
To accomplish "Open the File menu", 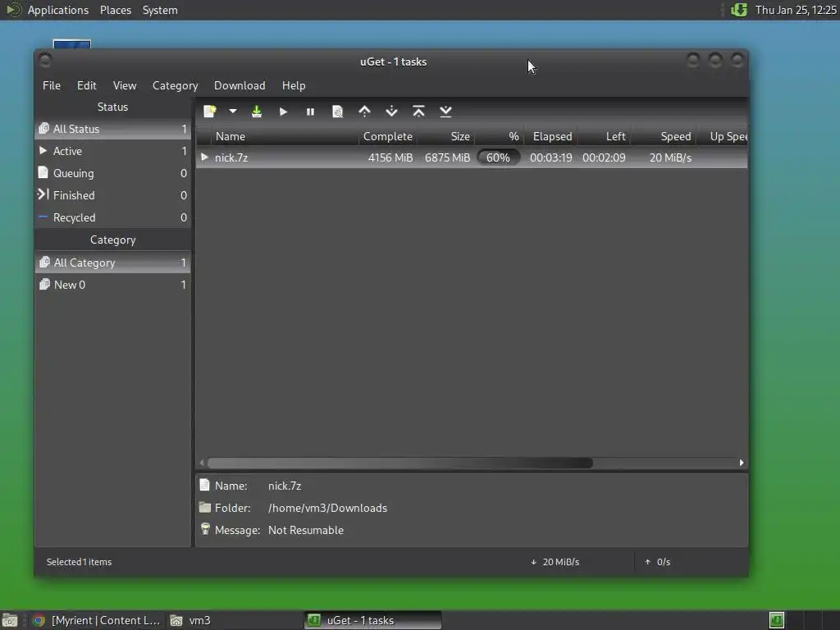I will [x=52, y=85].
